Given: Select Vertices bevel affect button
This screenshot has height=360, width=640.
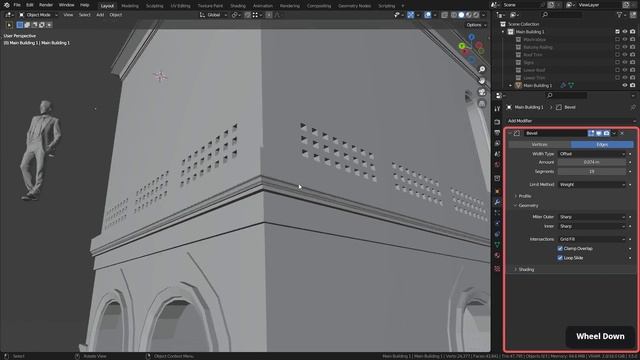Looking at the screenshot, I should [x=539, y=144].
